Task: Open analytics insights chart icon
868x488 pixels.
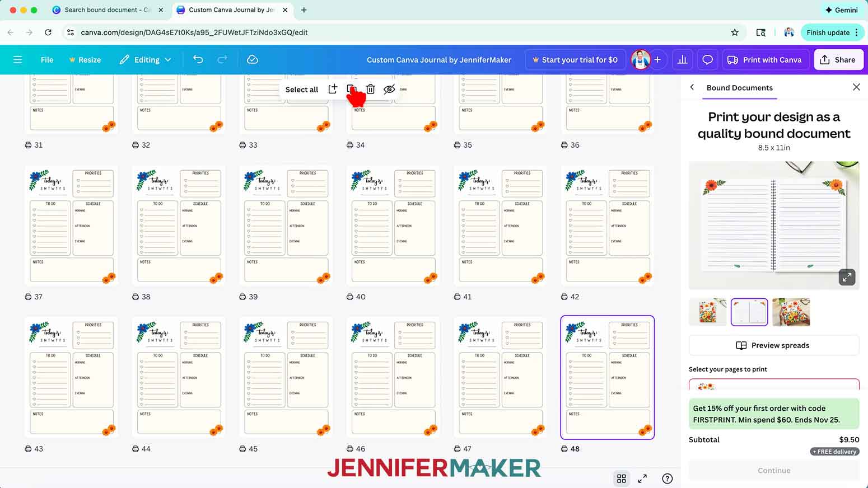Action: [682, 59]
